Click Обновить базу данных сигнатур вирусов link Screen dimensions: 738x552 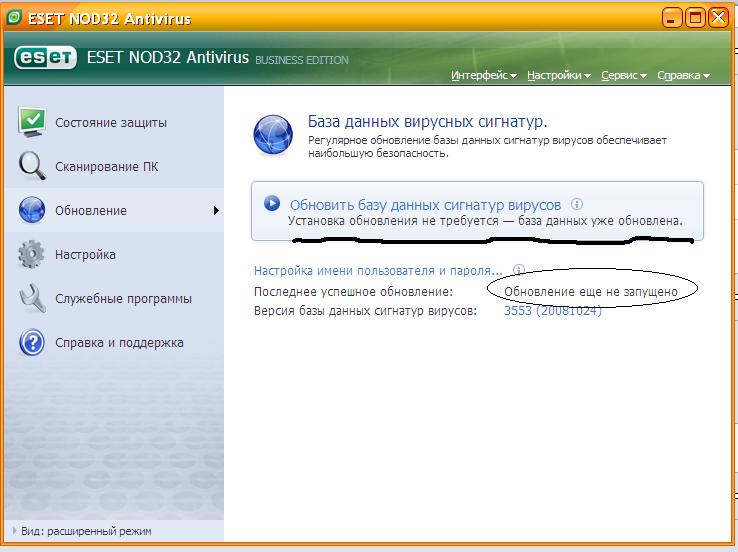click(425, 205)
